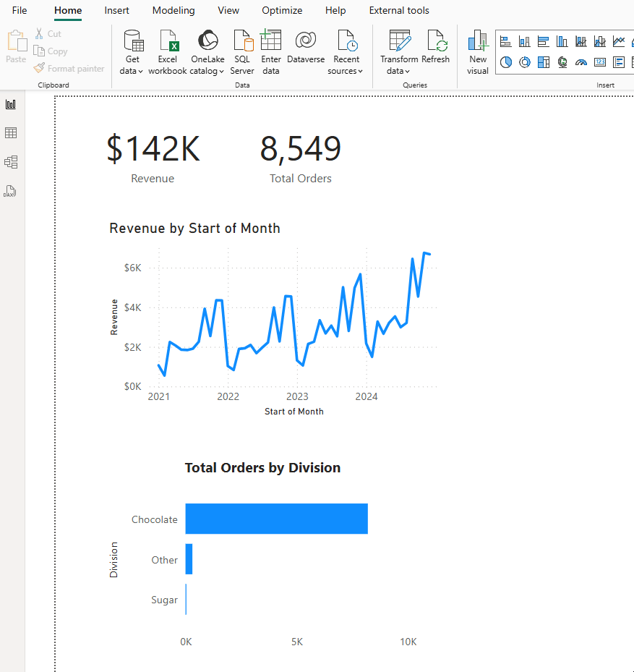Image resolution: width=634 pixels, height=672 pixels.
Task: Click the $6K y-axis label
Action: coord(132,268)
